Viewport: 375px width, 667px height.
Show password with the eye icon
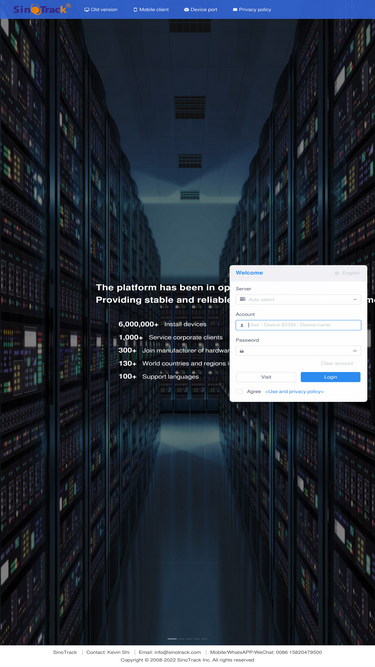[355, 351]
